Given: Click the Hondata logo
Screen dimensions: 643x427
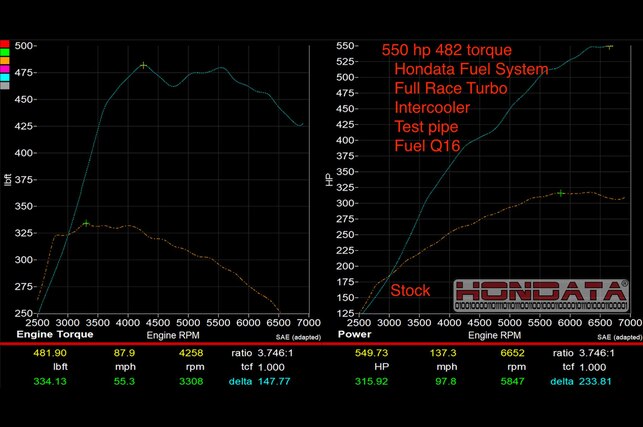Looking at the screenshot, I should tap(541, 295).
